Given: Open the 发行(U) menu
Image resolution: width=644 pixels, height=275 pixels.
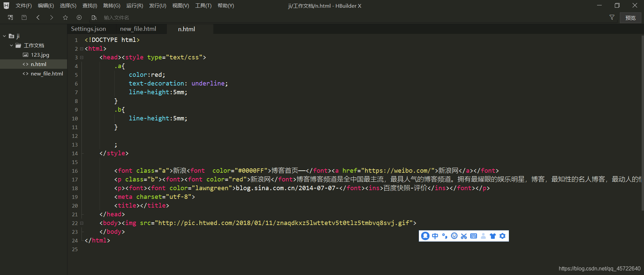Looking at the screenshot, I should [x=158, y=6].
